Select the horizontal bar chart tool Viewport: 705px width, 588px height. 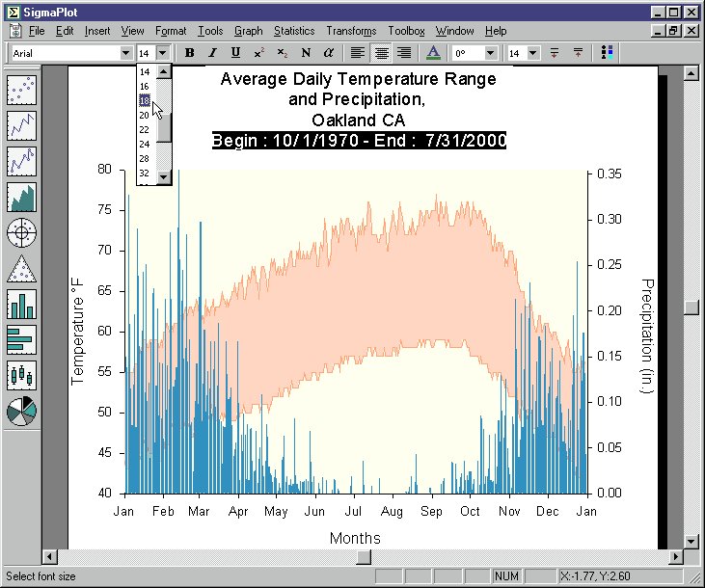21,340
